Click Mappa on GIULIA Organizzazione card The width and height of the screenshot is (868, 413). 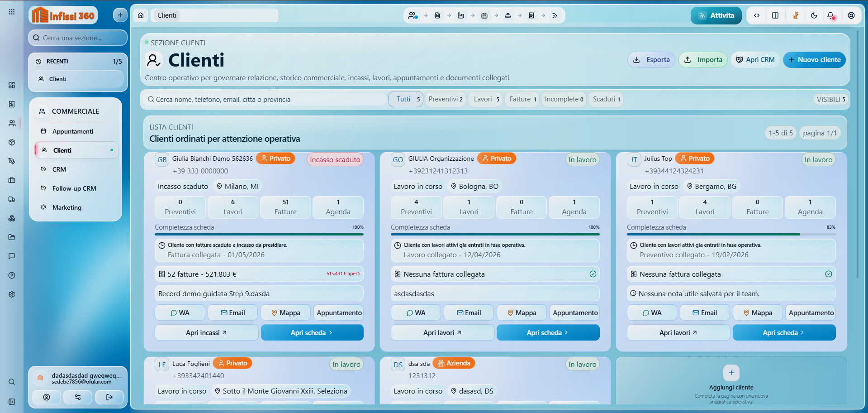[522, 313]
